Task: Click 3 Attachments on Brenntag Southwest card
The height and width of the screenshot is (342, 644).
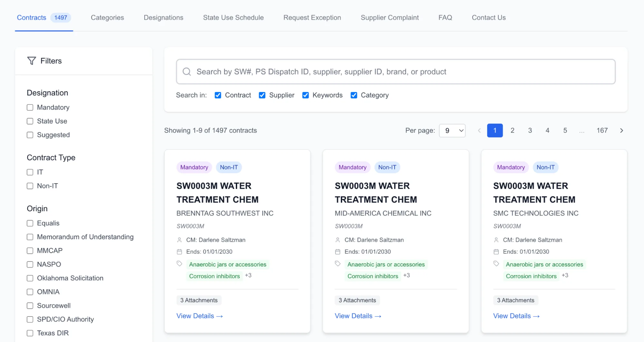Action: [x=199, y=300]
